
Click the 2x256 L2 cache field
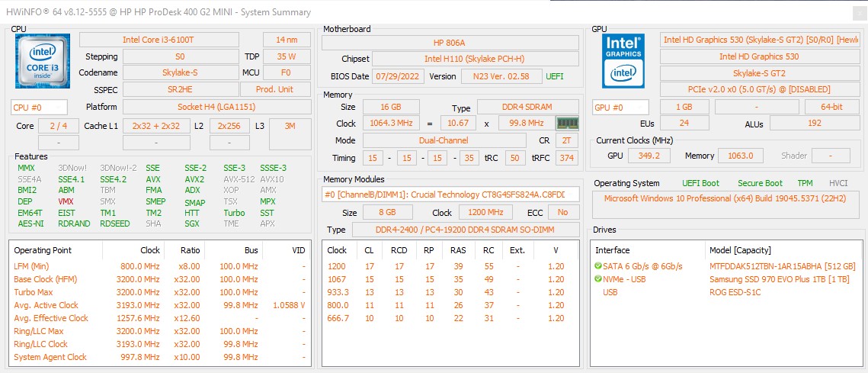click(x=229, y=126)
